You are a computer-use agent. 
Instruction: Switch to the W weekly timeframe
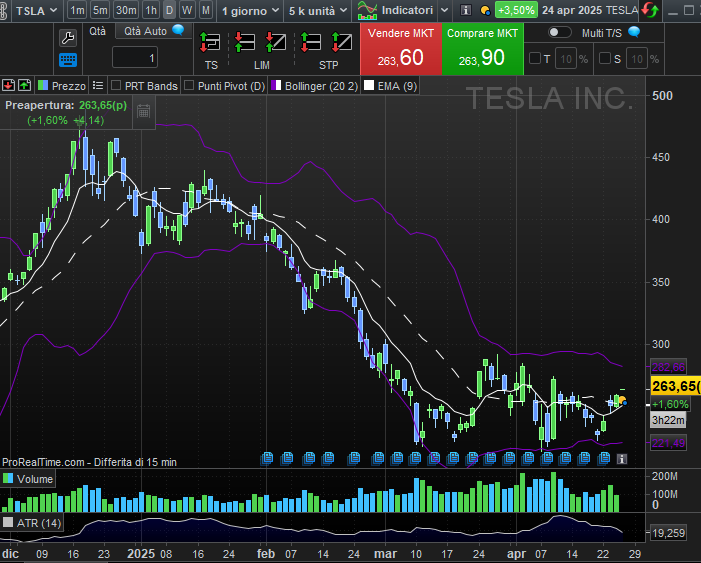(187, 10)
